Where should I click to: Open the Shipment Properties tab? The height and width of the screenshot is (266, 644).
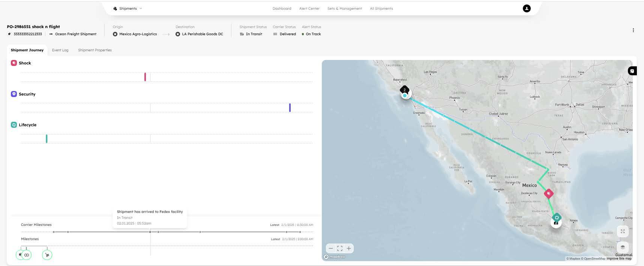tap(95, 50)
